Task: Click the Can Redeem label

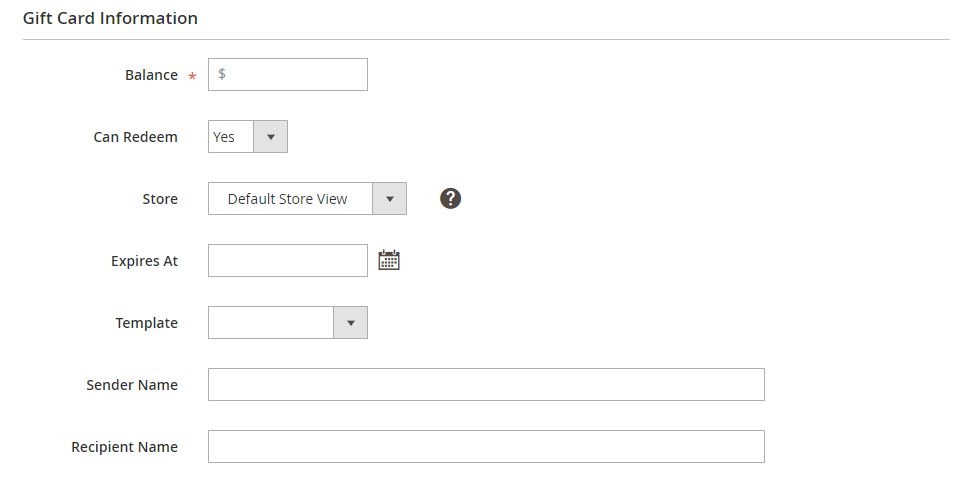Action: tap(136, 137)
